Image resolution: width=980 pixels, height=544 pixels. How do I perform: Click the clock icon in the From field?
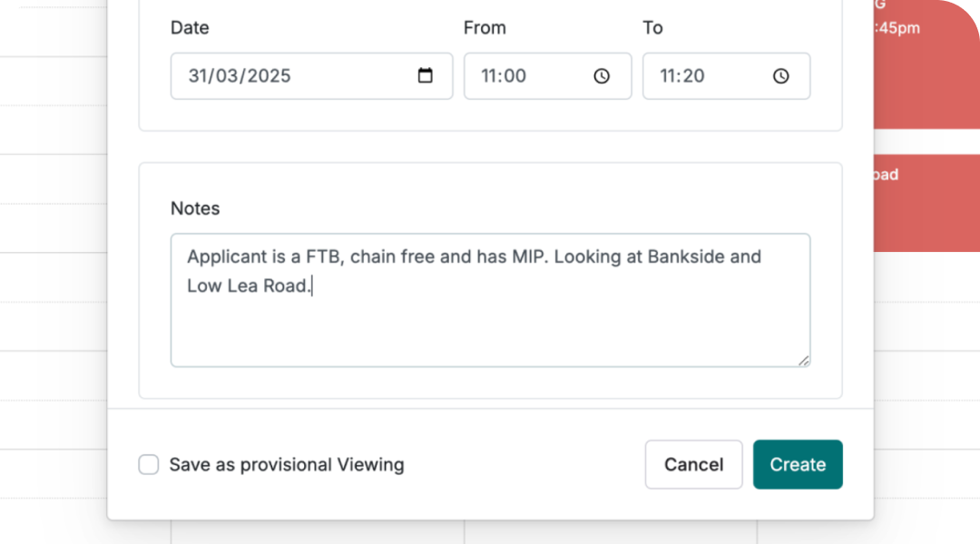coord(601,76)
